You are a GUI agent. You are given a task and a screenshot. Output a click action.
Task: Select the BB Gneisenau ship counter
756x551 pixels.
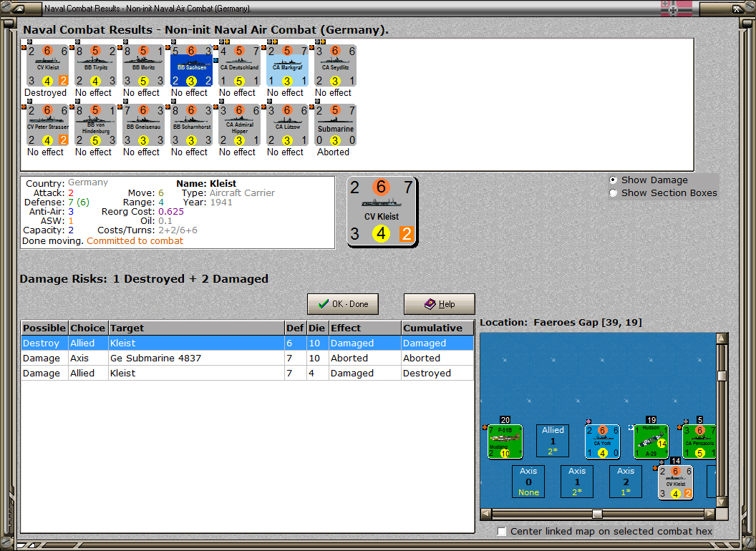pyautogui.click(x=143, y=125)
